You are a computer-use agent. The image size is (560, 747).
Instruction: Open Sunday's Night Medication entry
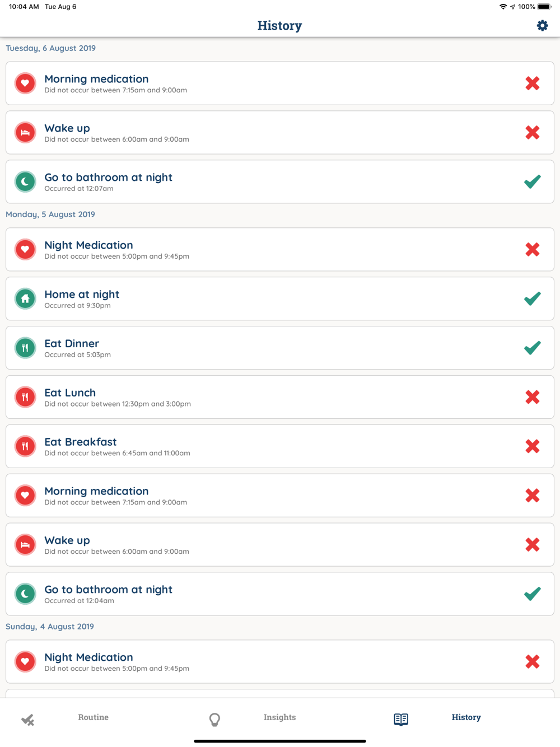(x=280, y=661)
